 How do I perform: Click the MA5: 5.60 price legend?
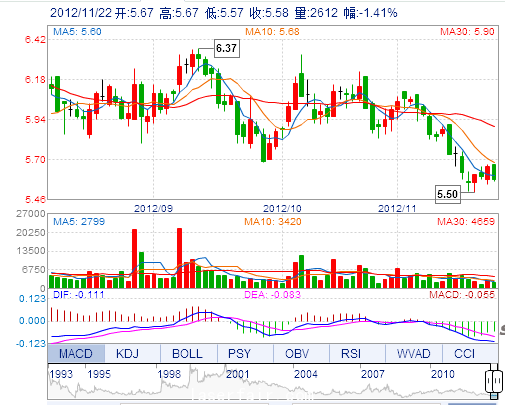click(77, 32)
